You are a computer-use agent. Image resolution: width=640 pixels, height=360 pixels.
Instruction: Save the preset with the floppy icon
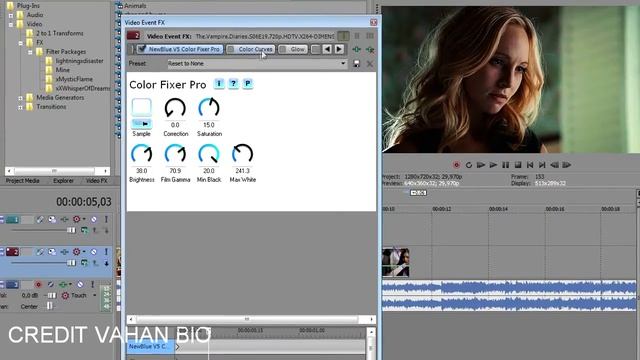(356, 64)
